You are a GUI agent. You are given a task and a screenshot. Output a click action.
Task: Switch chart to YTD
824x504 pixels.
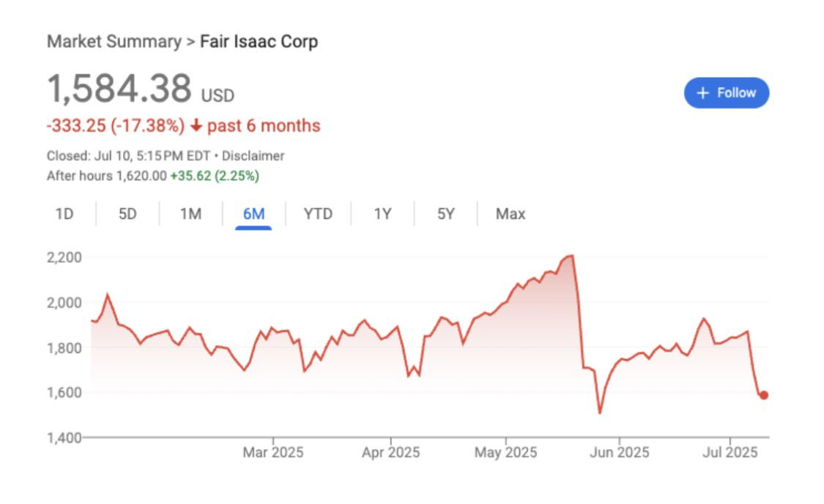point(318,214)
